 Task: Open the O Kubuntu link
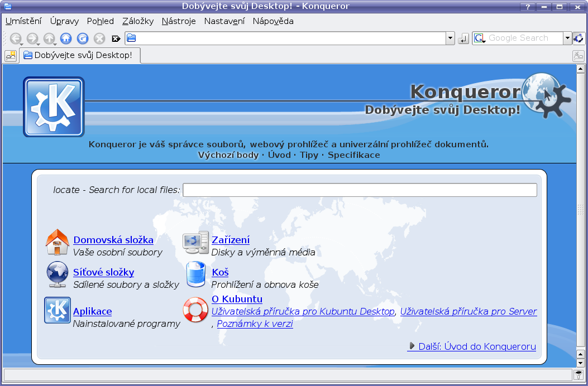click(237, 299)
